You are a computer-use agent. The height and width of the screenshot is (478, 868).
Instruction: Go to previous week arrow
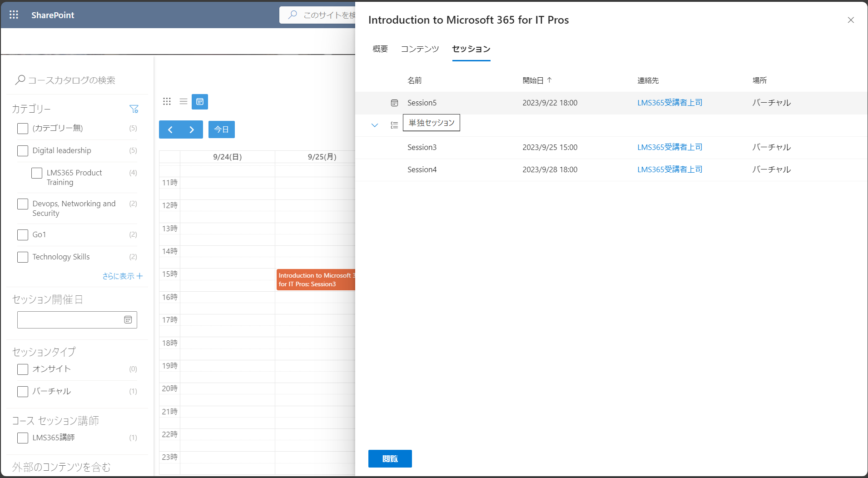(170, 129)
